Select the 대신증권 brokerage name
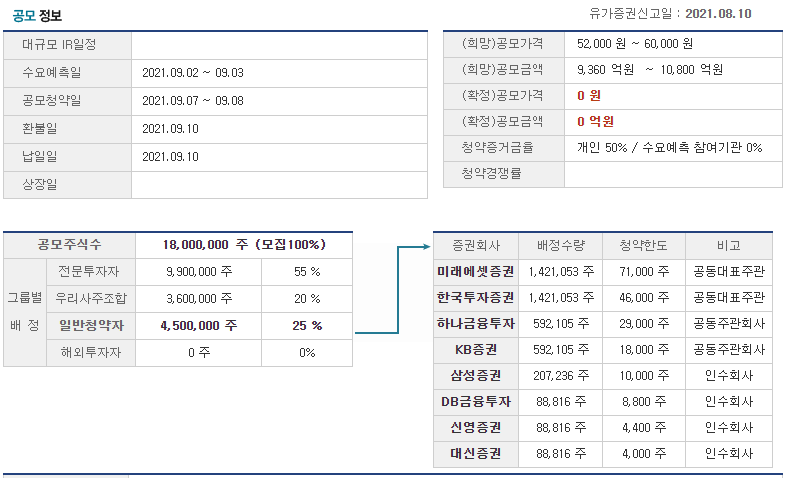Image resolution: width=792 pixels, height=478 pixels. [476, 453]
